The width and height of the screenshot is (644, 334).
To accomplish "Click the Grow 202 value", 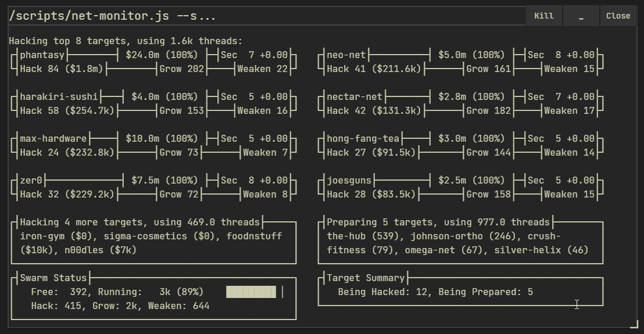I will coord(181,69).
